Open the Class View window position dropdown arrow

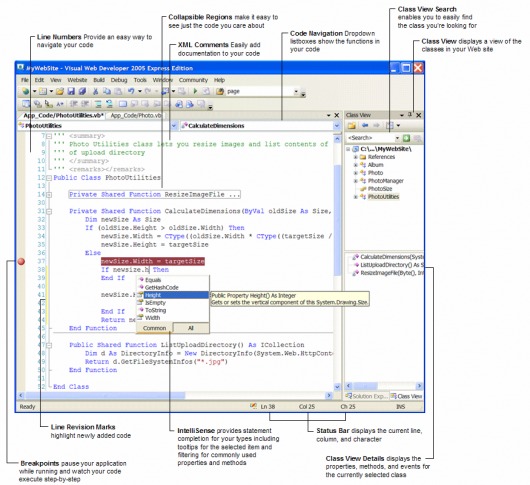[402, 115]
